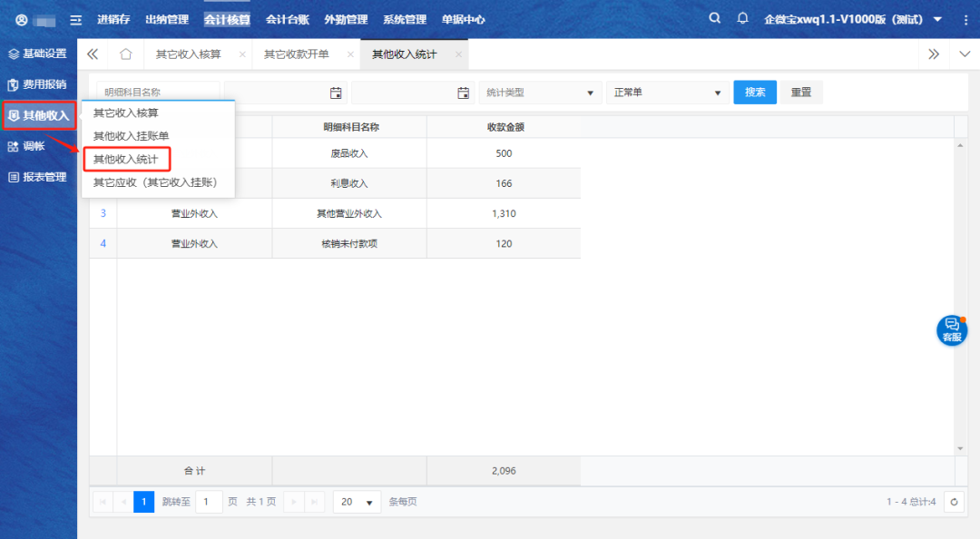Close the 其他收入统计 tab
The image size is (980, 539).
coord(459,54)
